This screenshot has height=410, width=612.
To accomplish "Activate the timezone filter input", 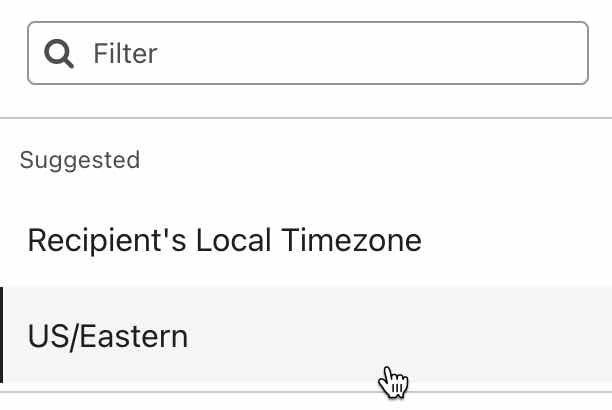I will pyautogui.click(x=330, y=53).
